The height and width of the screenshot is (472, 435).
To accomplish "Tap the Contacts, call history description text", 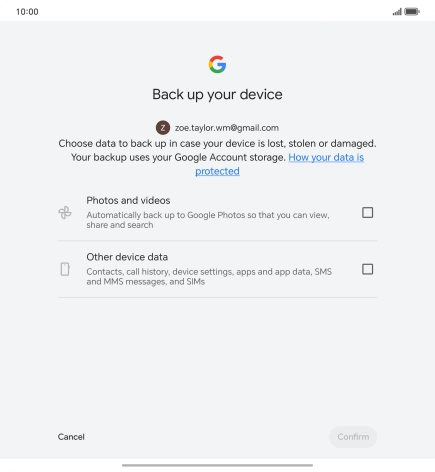I will tap(209, 277).
